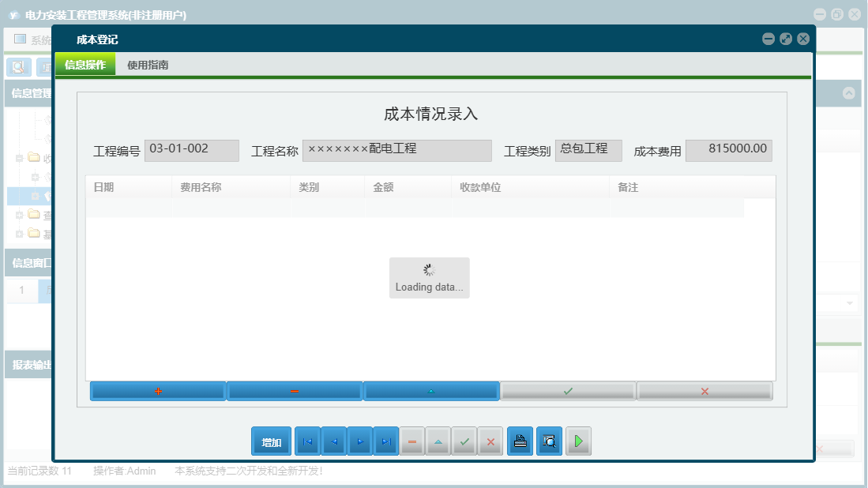Viewport: 868px width, 488px height.
Task: Click the green checkmark confirm icon
Action: (464, 441)
